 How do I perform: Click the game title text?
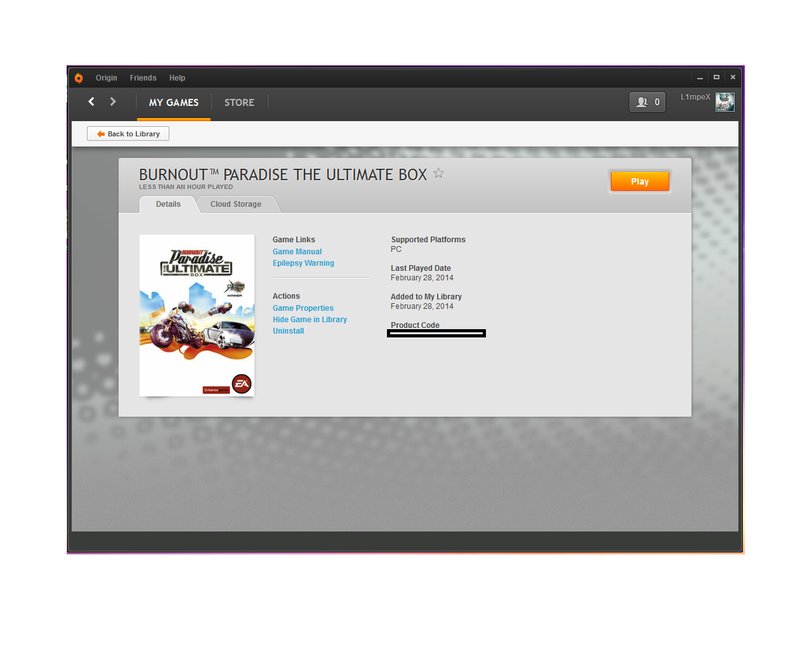283,174
